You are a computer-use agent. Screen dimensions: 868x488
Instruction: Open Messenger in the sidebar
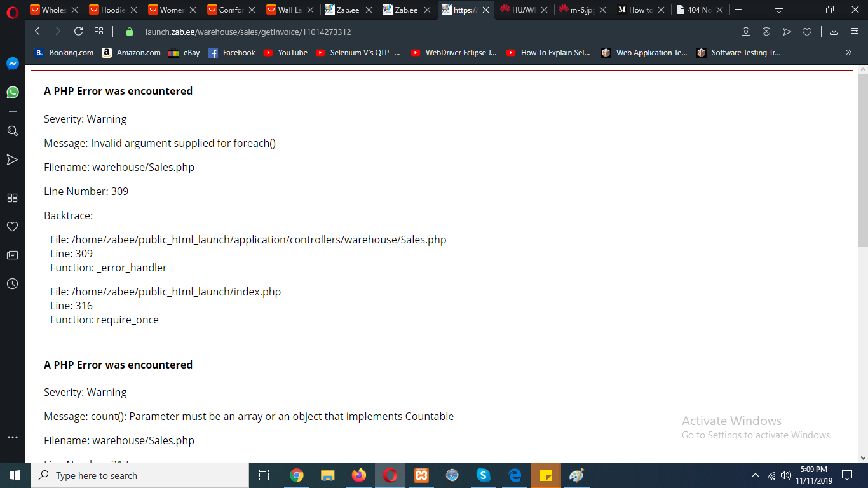(12, 64)
